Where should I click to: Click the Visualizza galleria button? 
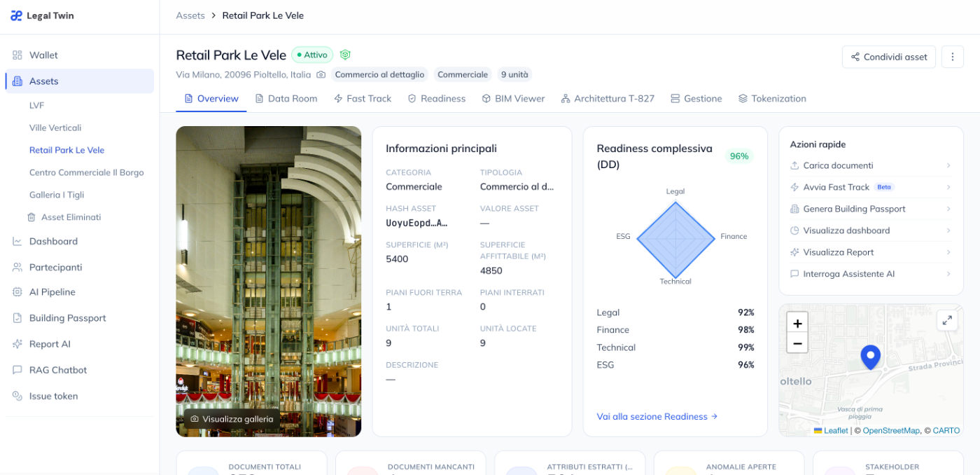pyautogui.click(x=232, y=419)
